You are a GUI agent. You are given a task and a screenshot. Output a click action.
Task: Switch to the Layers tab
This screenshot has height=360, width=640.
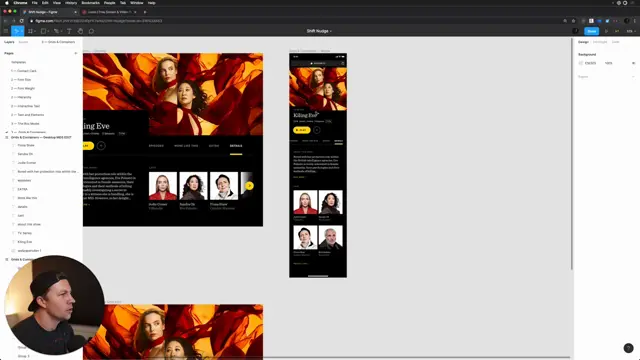pyautogui.click(x=9, y=42)
